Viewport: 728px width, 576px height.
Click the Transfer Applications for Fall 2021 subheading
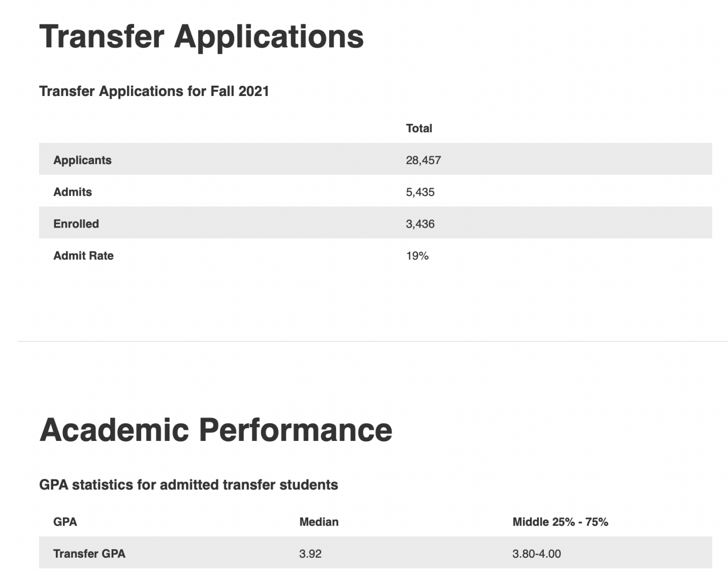(x=154, y=91)
